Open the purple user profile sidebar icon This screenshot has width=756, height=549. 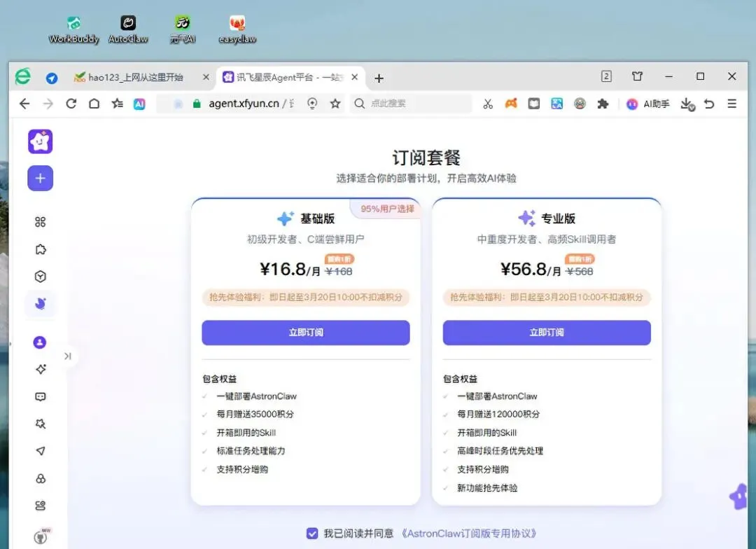[x=40, y=342]
